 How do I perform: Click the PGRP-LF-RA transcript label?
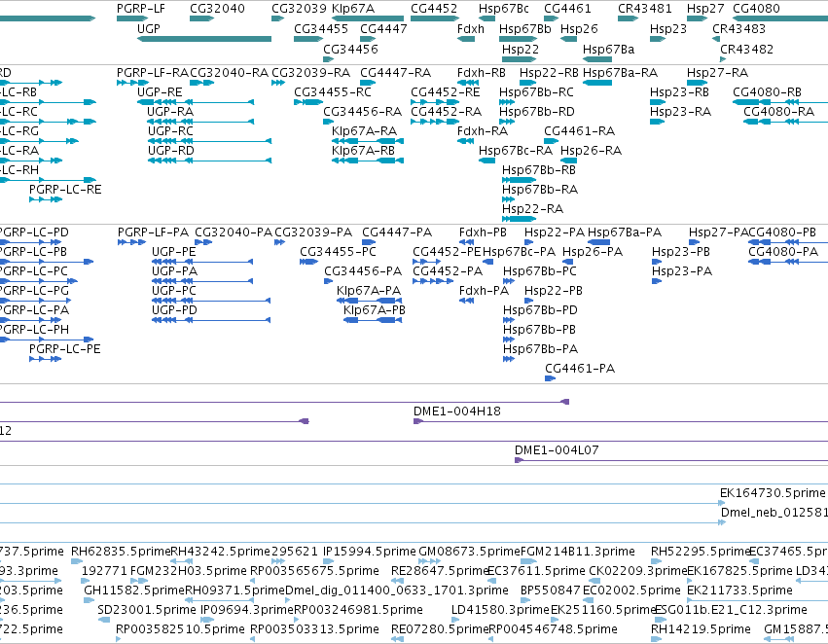(x=153, y=73)
